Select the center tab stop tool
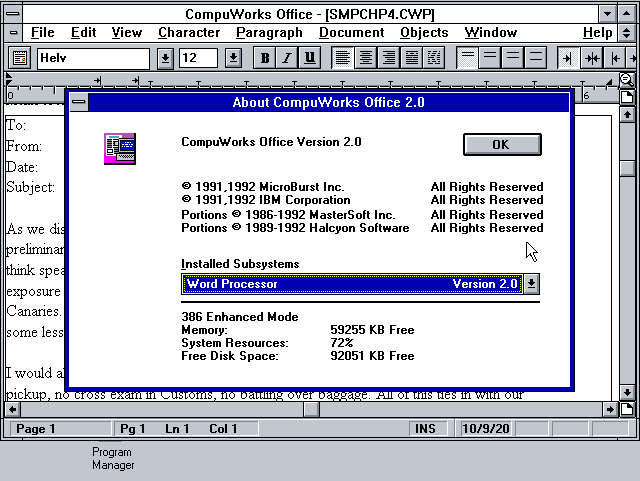This screenshot has height=481, width=640. point(591,58)
